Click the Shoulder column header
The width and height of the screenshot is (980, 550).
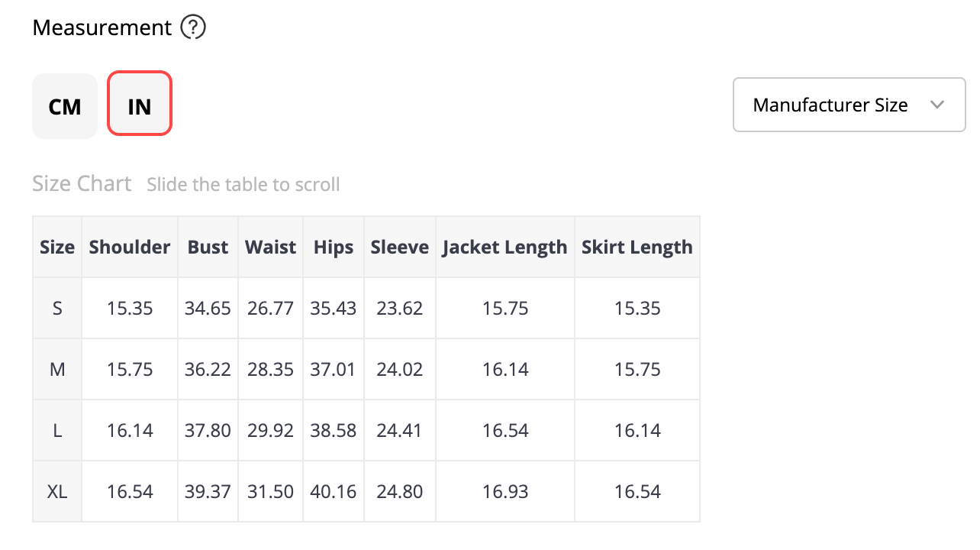click(x=130, y=247)
